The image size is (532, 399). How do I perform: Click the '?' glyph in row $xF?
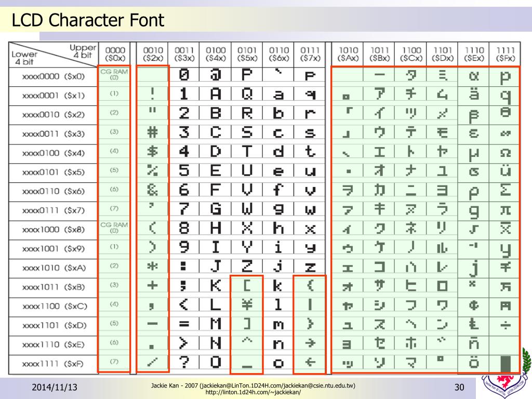coord(184,362)
